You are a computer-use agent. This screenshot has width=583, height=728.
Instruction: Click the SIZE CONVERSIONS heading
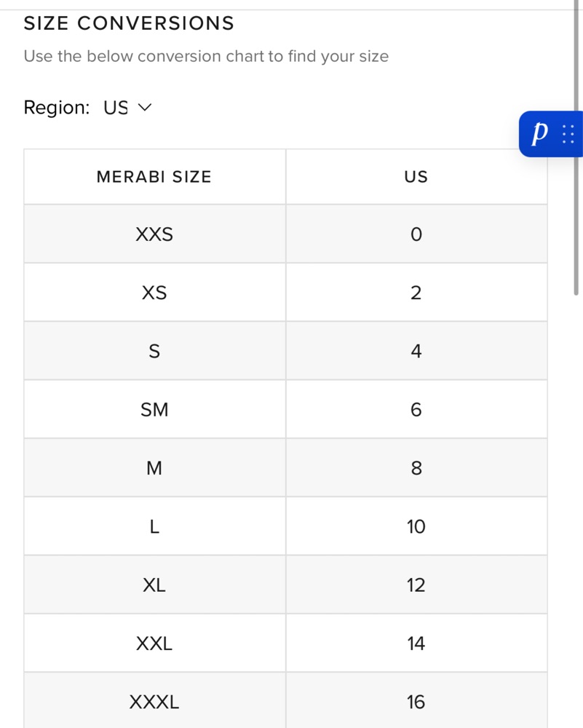pyautogui.click(x=129, y=23)
